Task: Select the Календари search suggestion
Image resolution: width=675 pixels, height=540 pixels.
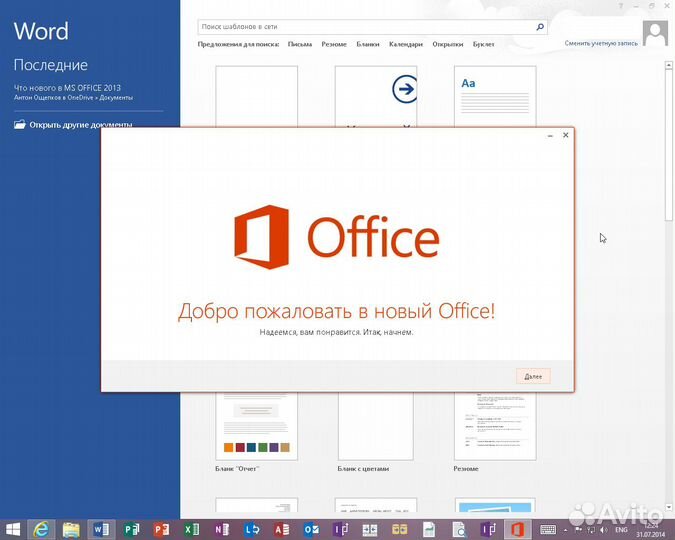Action: click(406, 44)
